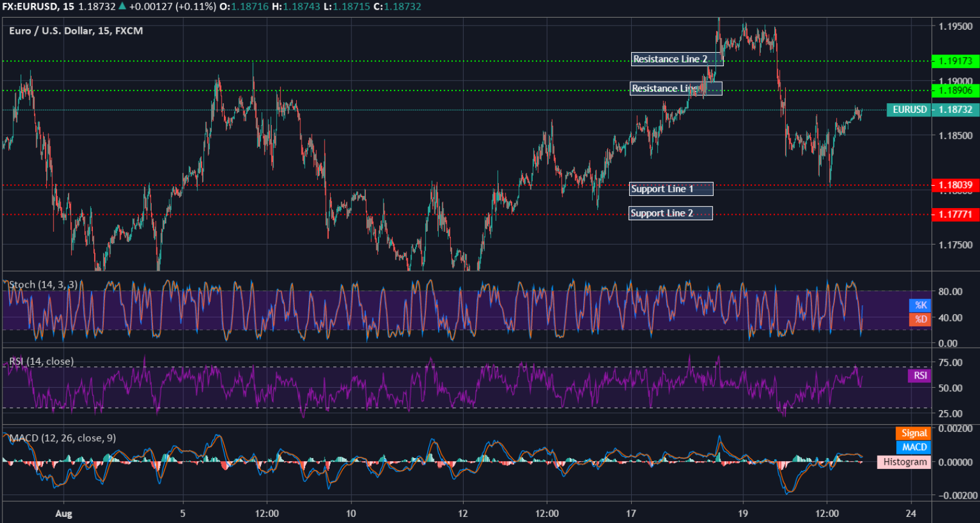
Task: Select the Support Line 2 label
Action: click(671, 213)
